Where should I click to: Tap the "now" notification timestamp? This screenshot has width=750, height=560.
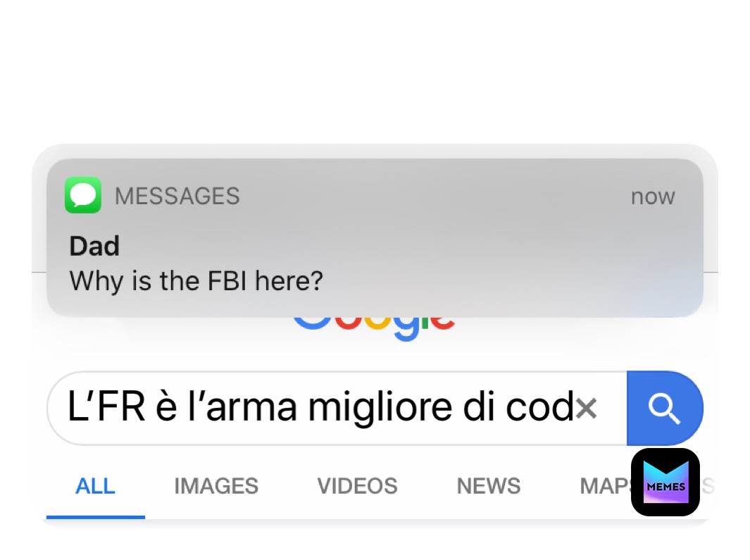tap(653, 197)
